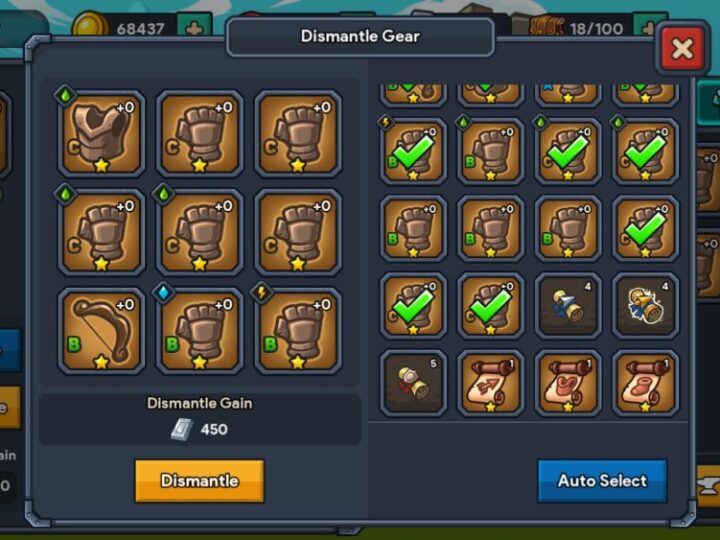Tap the silver ingot Dismantle Gain icon
Image resolution: width=720 pixels, height=540 pixels.
click(182, 430)
